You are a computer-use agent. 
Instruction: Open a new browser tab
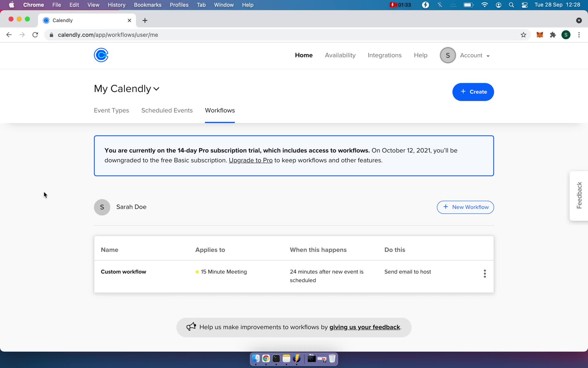click(x=145, y=20)
